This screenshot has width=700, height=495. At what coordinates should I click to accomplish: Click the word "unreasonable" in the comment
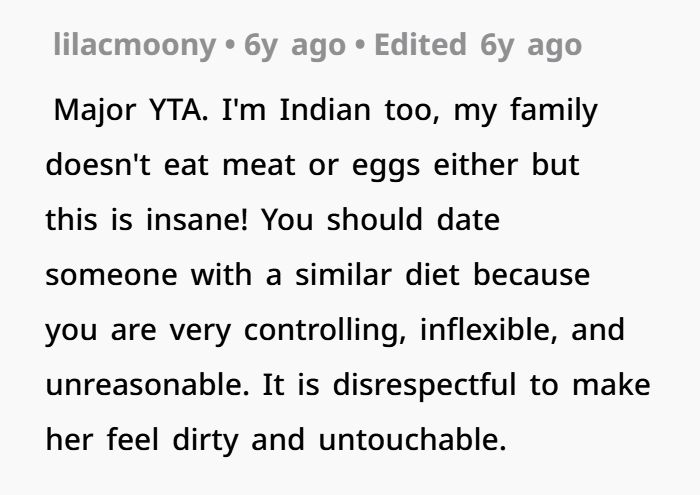pyautogui.click(x=149, y=384)
